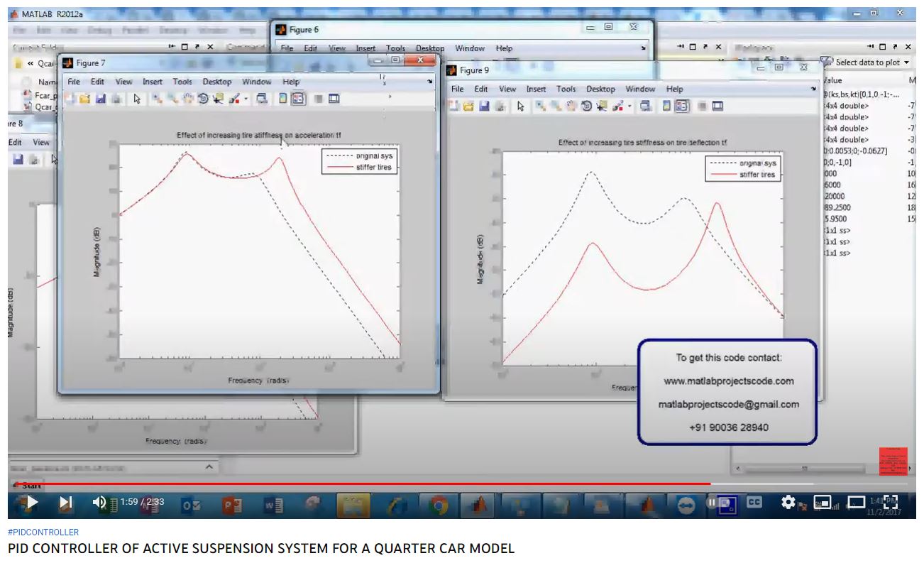Open file icon in Figure 9 toolbar

click(468, 106)
